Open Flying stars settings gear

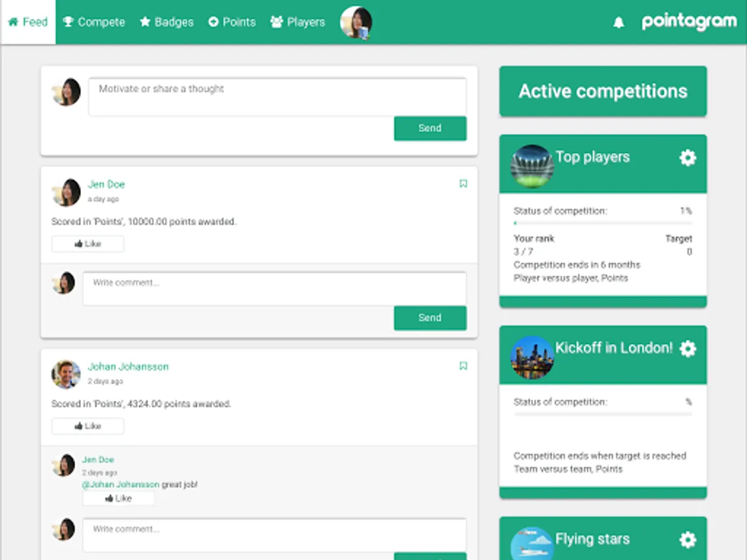coord(687,539)
